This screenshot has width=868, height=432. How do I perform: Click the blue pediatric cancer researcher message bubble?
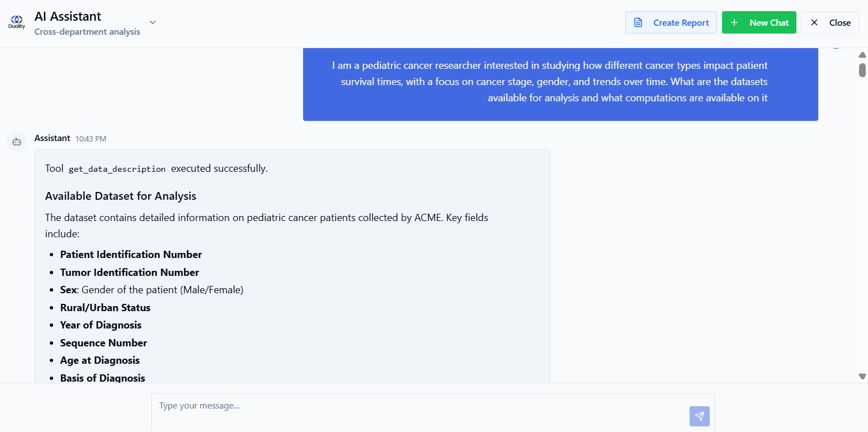coord(560,83)
